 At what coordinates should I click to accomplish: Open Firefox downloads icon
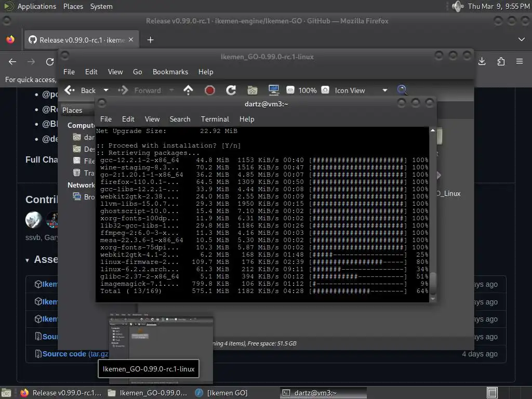[x=482, y=61]
